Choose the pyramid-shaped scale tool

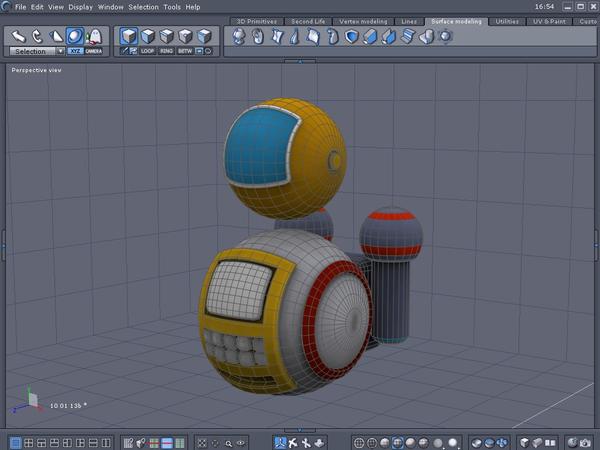(56, 37)
